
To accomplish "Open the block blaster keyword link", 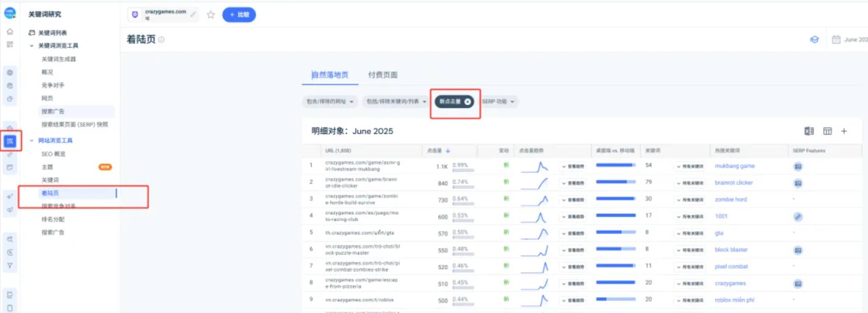I will click(x=731, y=250).
